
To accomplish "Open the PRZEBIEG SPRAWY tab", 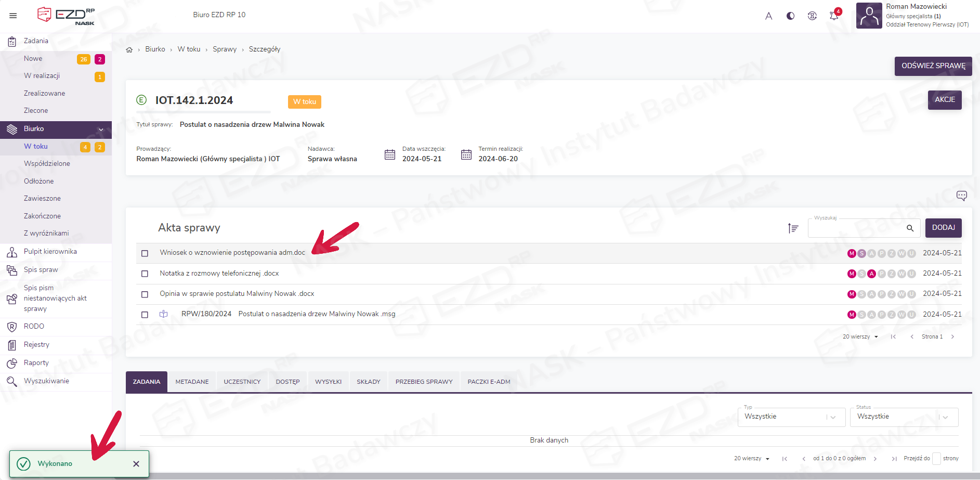I will click(x=424, y=382).
